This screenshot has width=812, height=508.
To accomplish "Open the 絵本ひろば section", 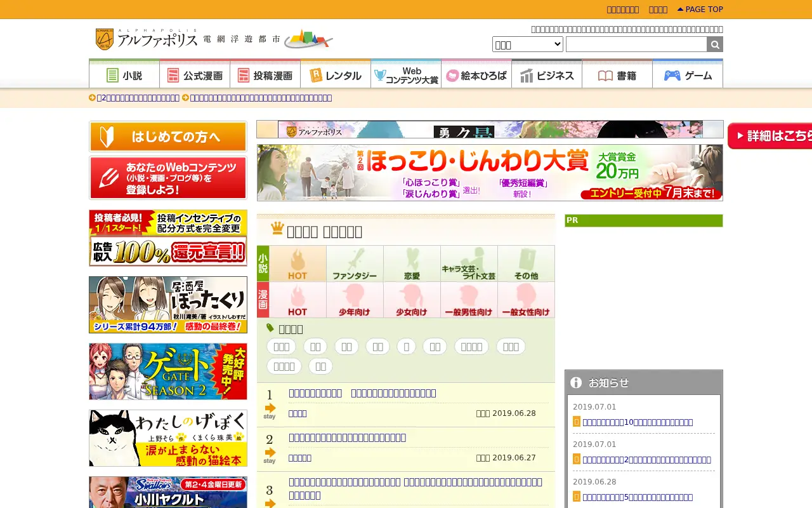I will pyautogui.click(x=476, y=74).
